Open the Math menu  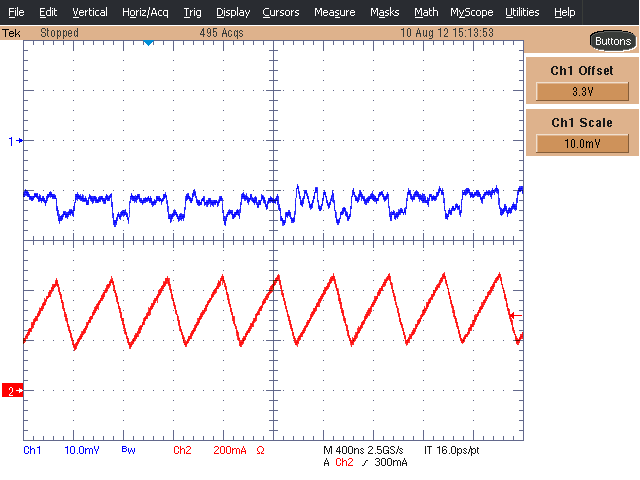click(x=426, y=12)
